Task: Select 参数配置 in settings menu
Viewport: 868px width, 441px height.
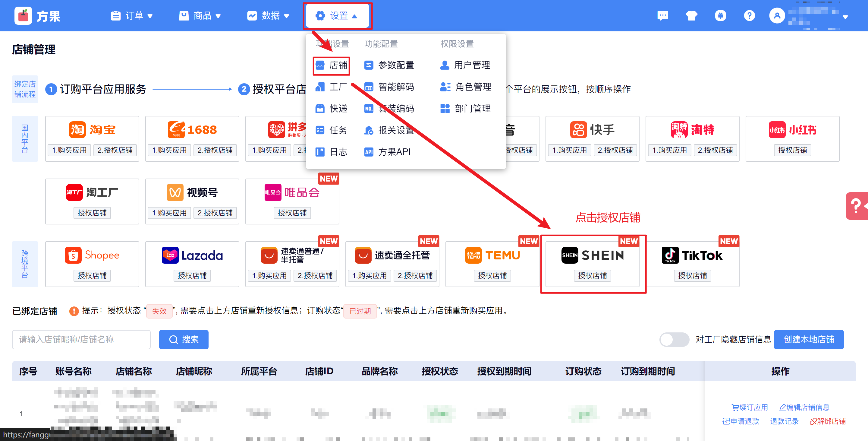Action: [x=396, y=65]
